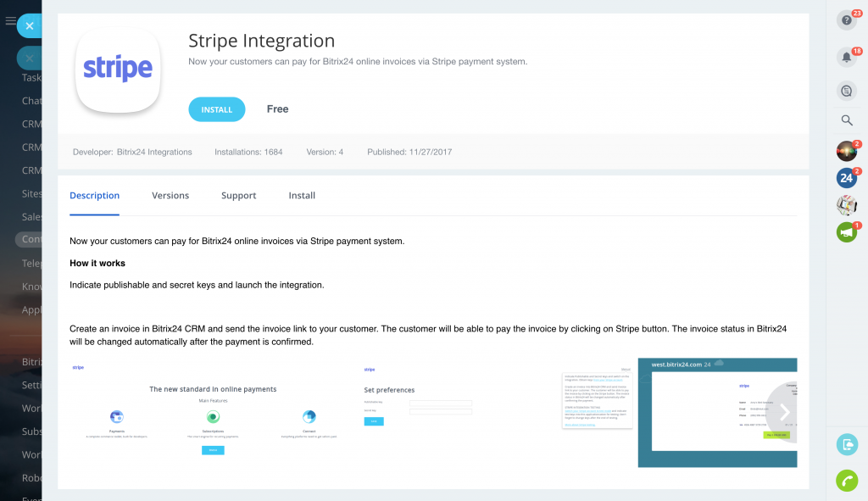Click the search magnifier icon

pos(846,120)
